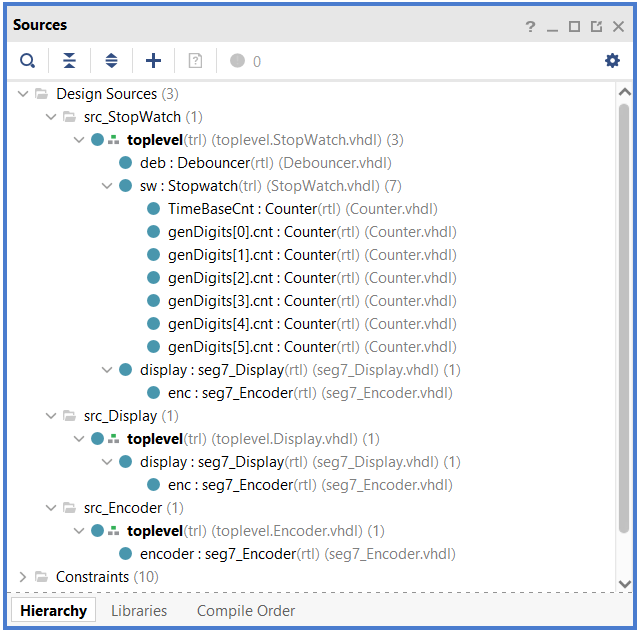Click the blue dot beside deb : Debouncer
Viewport: 642px width, 638px height.
(x=125, y=163)
